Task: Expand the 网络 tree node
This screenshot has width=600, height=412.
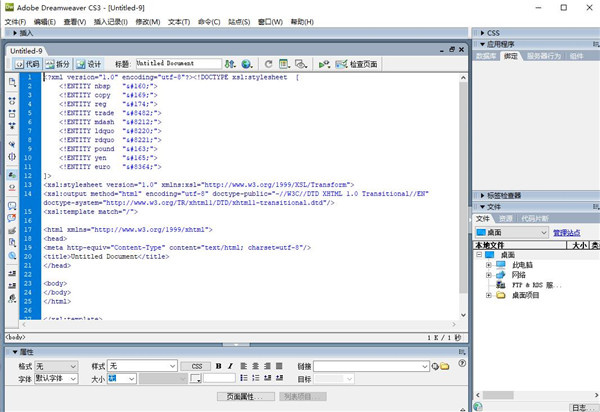Action: [489, 275]
